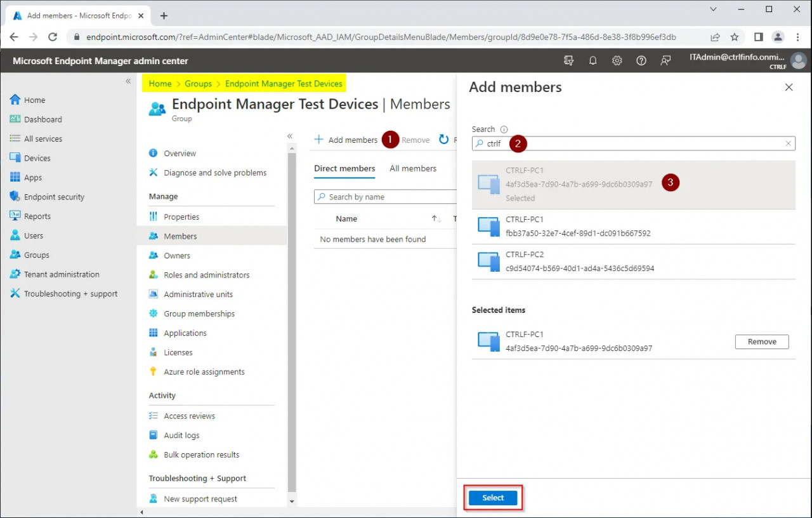The image size is (812, 518).
Task: Open the notifications bell in header
Action: [593, 61]
